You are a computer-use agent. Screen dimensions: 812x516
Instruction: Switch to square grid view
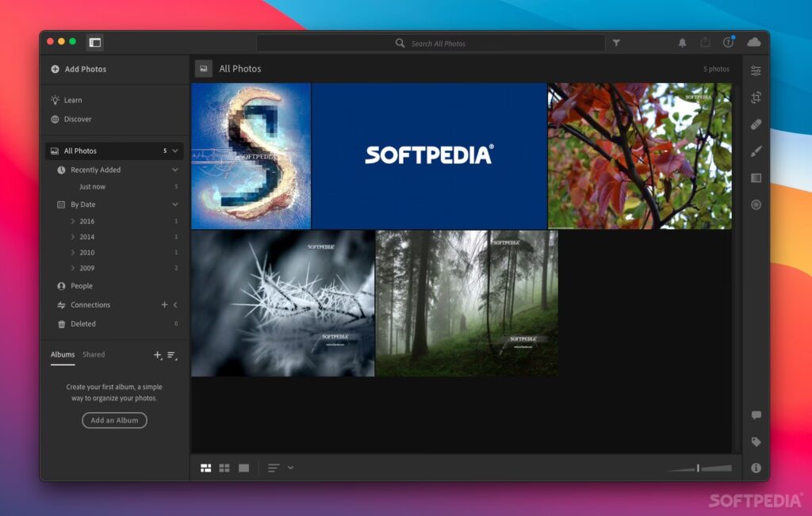(x=224, y=468)
